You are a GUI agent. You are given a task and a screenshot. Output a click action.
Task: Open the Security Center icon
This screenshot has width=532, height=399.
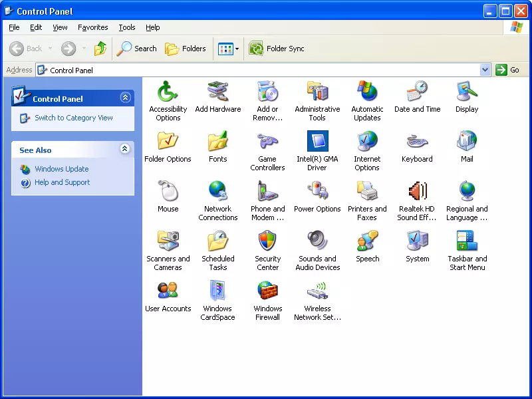(x=267, y=241)
